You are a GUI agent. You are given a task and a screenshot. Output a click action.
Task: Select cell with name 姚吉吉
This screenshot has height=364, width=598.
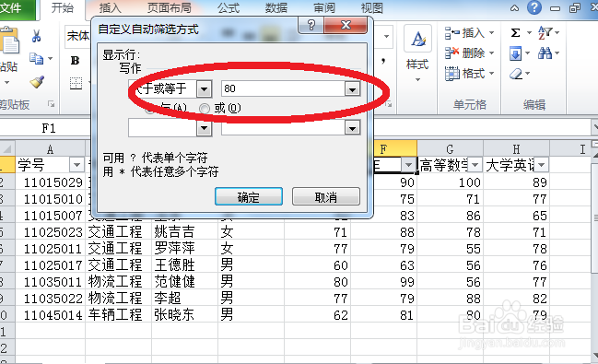click(184, 232)
